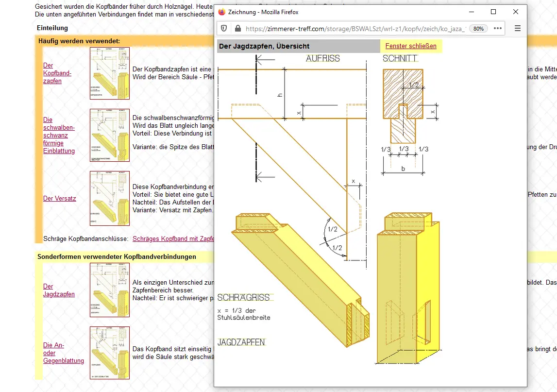The height and width of the screenshot is (392, 557).
Task: Open the 'Der Jagdzapfen' link
Action: click(59, 290)
